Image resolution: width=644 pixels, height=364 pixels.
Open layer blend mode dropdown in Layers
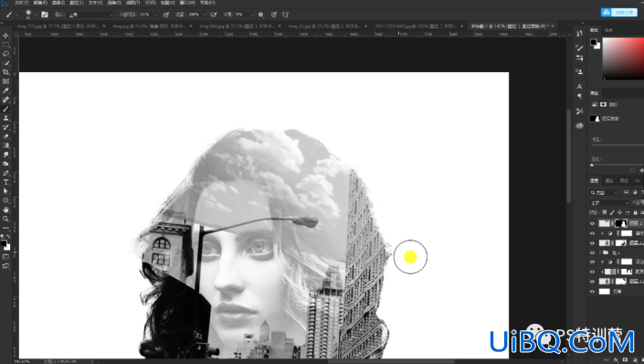(x=608, y=202)
